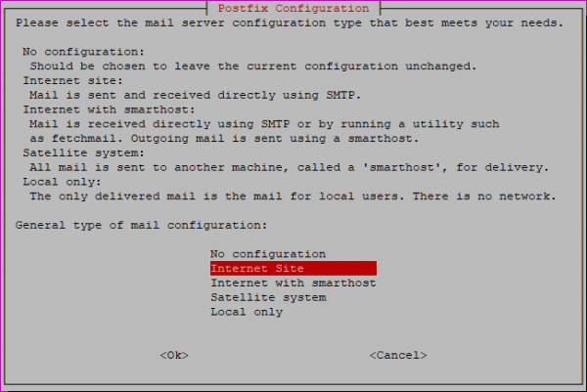Click the "Satellite system:" description heading
Viewport: 587px width, 392px height.
(x=83, y=152)
